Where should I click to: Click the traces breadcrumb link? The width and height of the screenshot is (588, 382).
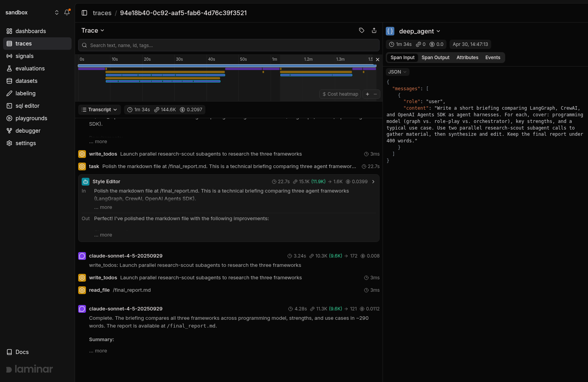click(102, 13)
